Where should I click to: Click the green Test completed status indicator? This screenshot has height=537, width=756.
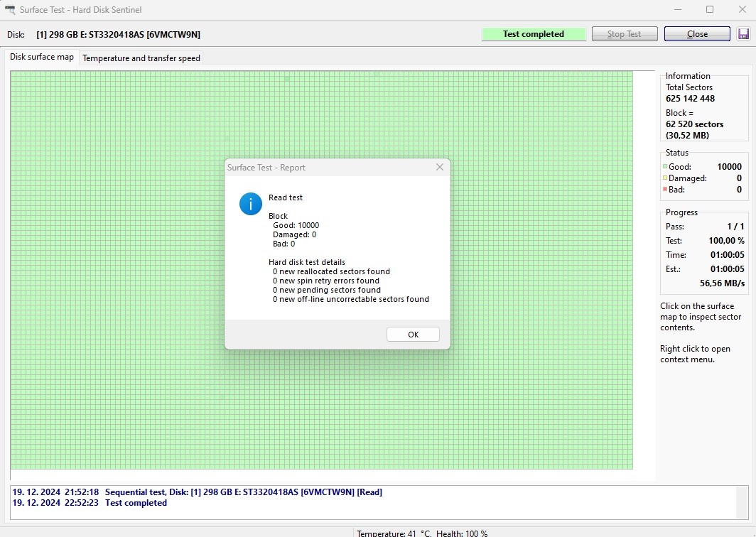[x=533, y=34]
